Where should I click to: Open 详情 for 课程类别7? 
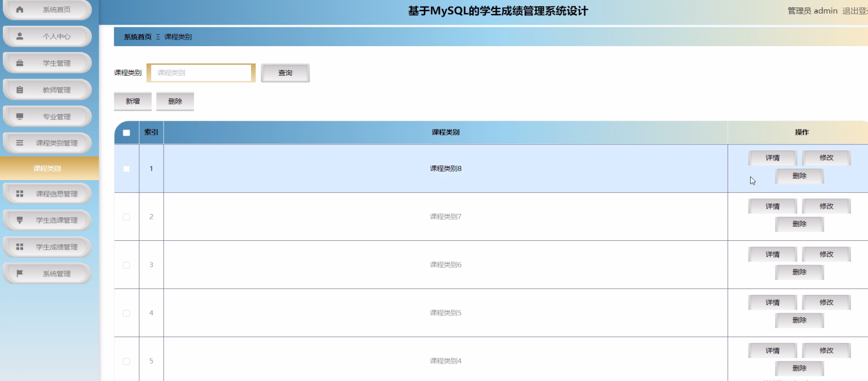coord(773,206)
